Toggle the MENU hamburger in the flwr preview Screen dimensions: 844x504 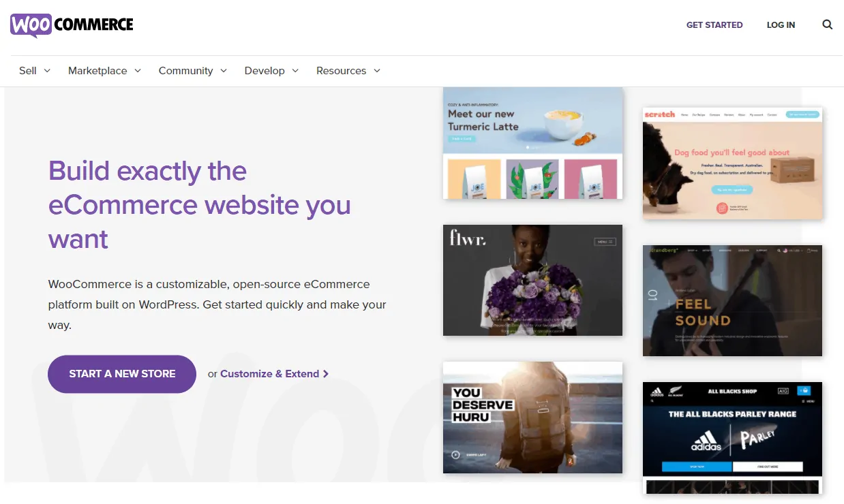tap(604, 240)
